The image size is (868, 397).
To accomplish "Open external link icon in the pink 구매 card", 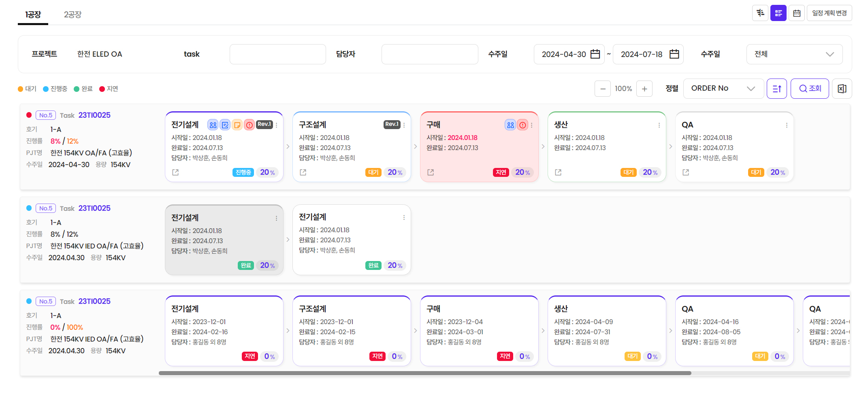I will coord(431,172).
